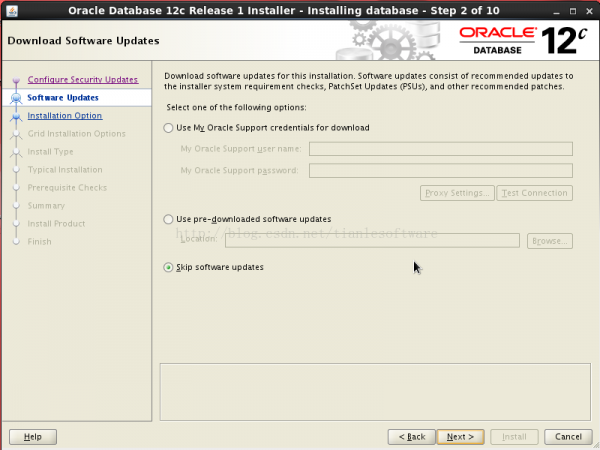The width and height of the screenshot is (600, 450).
Task: Click Browse for update location
Action: [550, 241]
